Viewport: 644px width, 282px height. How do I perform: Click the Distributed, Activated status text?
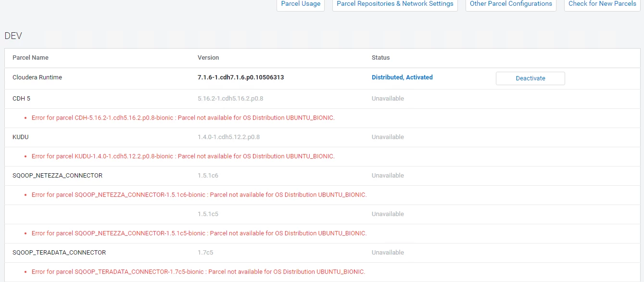402,77
